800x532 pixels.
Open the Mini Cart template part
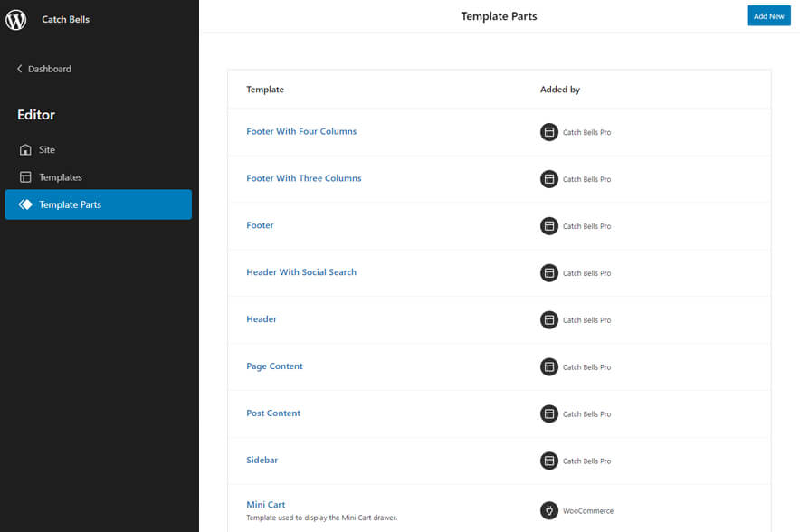point(265,504)
